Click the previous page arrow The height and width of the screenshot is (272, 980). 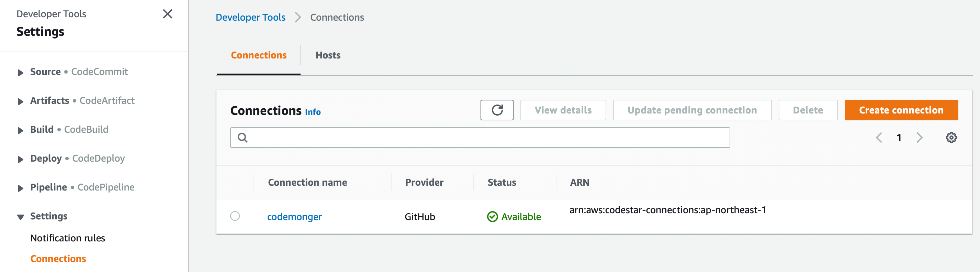pyautogui.click(x=879, y=138)
